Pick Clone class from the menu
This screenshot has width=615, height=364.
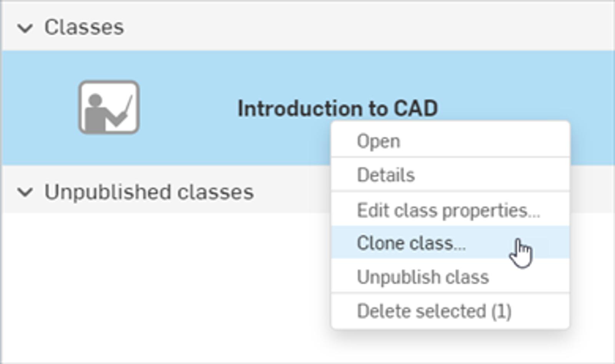411,243
